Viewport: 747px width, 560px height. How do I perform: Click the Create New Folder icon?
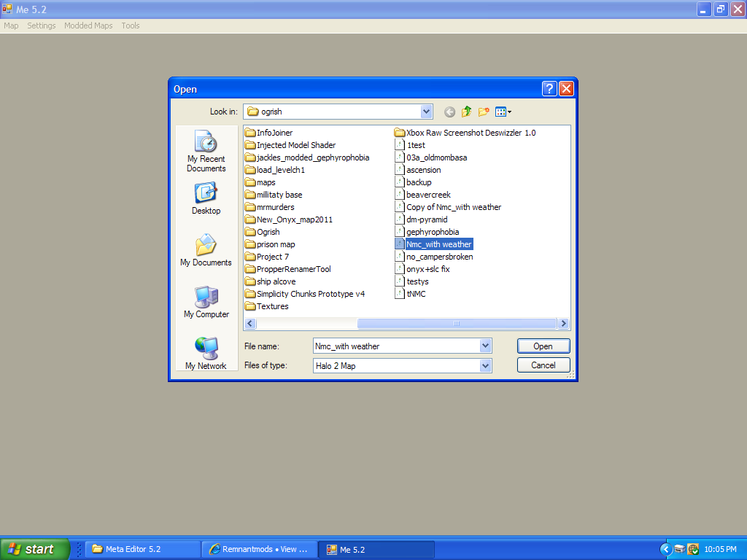pyautogui.click(x=484, y=112)
